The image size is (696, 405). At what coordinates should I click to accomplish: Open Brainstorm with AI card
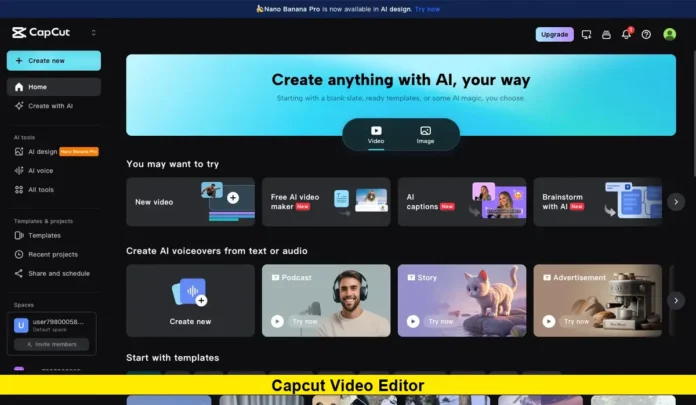pos(597,202)
